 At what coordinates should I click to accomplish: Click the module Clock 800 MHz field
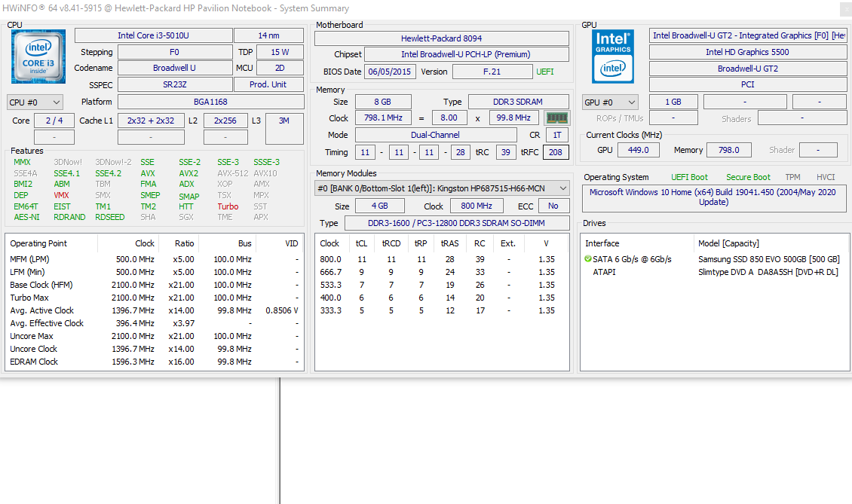477,206
